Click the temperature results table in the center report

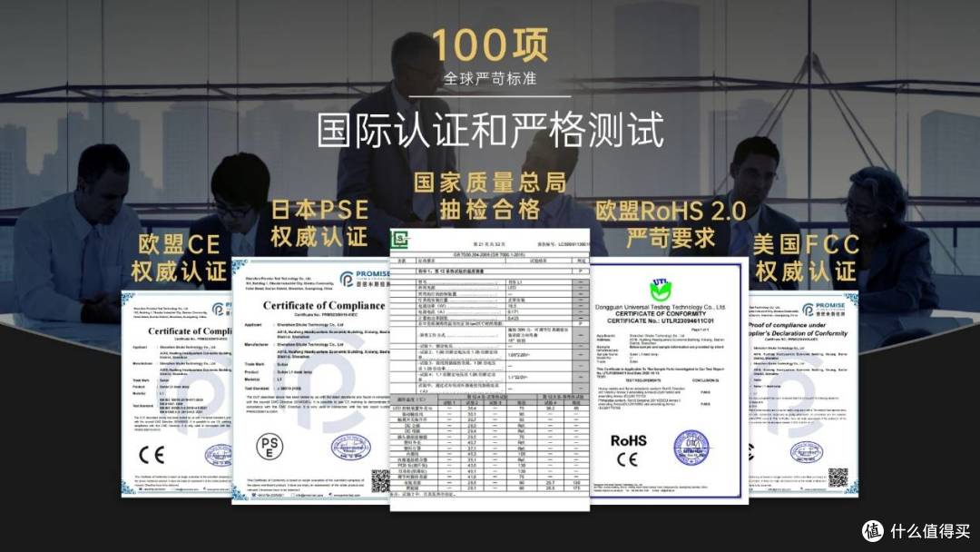489,443
